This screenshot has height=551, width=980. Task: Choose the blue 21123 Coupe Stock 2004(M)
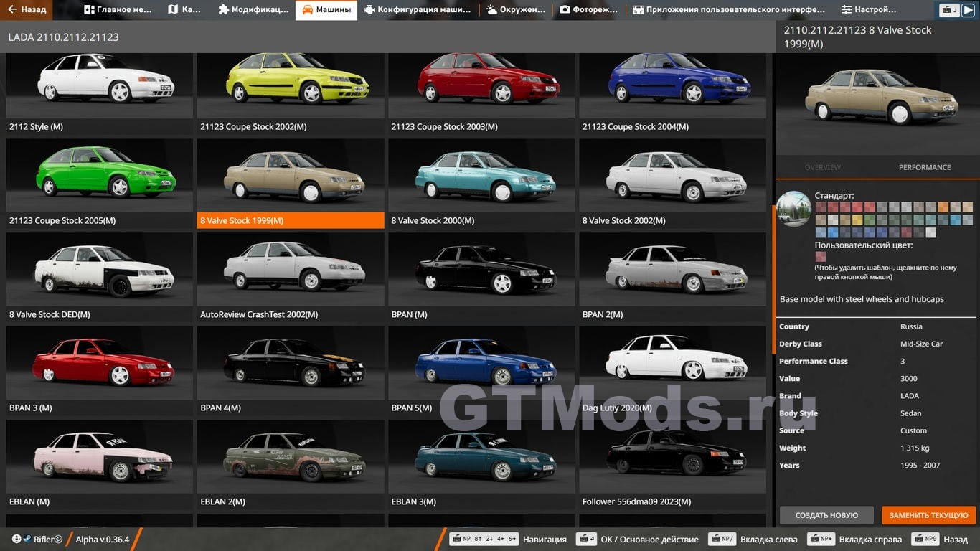[x=673, y=93]
